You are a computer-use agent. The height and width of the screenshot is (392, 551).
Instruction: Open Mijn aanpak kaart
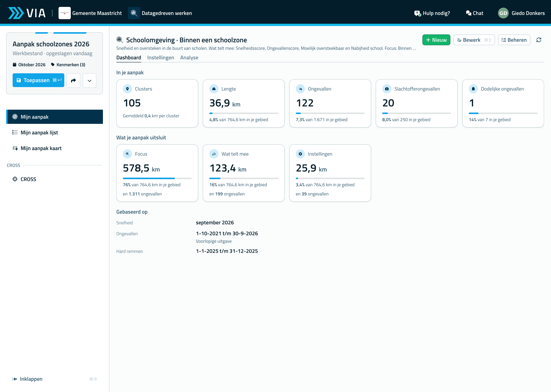[x=55, y=148]
